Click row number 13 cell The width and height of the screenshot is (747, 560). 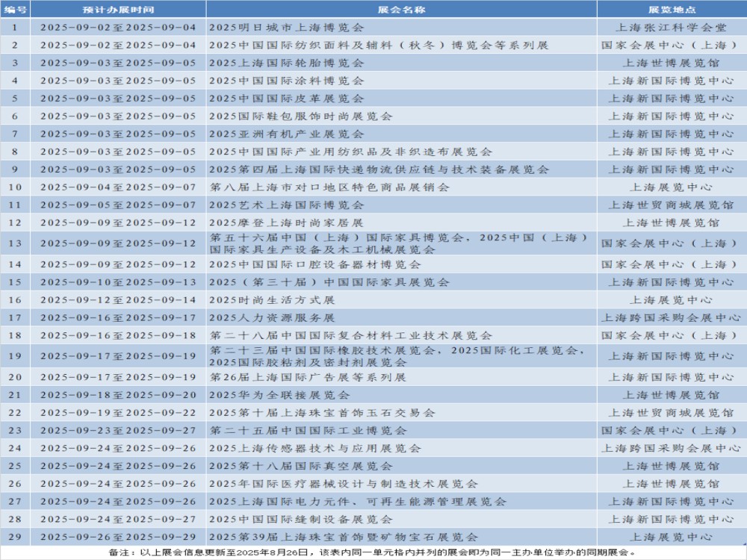click(x=15, y=243)
